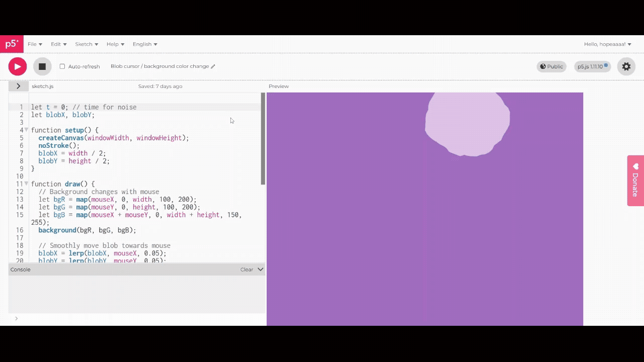Collapse the console with the chevron
644x362 pixels.
[x=261, y=269]
